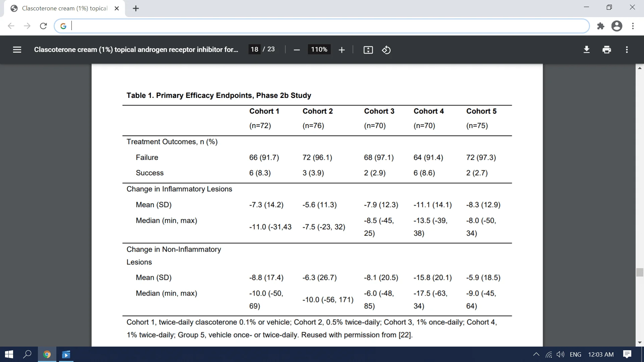Click the -10.0 (-56, 171) median cell
This screenshot has height=362, width=644.
point(328,300)
